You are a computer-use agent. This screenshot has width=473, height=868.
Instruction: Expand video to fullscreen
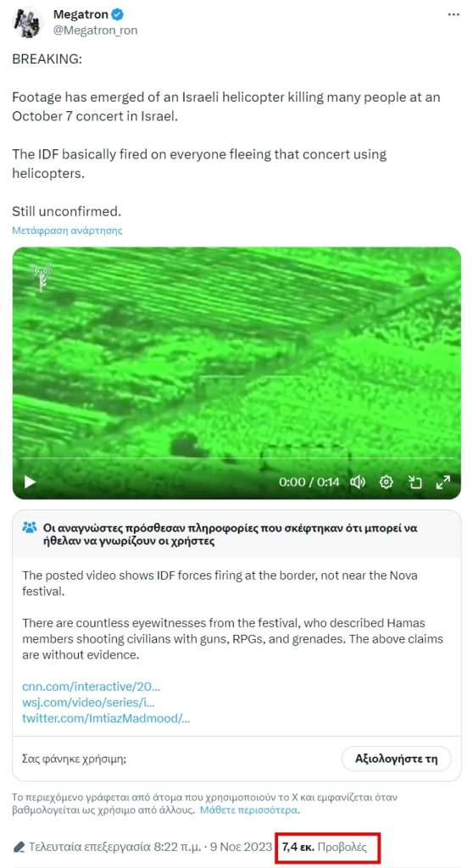[443, 482]
